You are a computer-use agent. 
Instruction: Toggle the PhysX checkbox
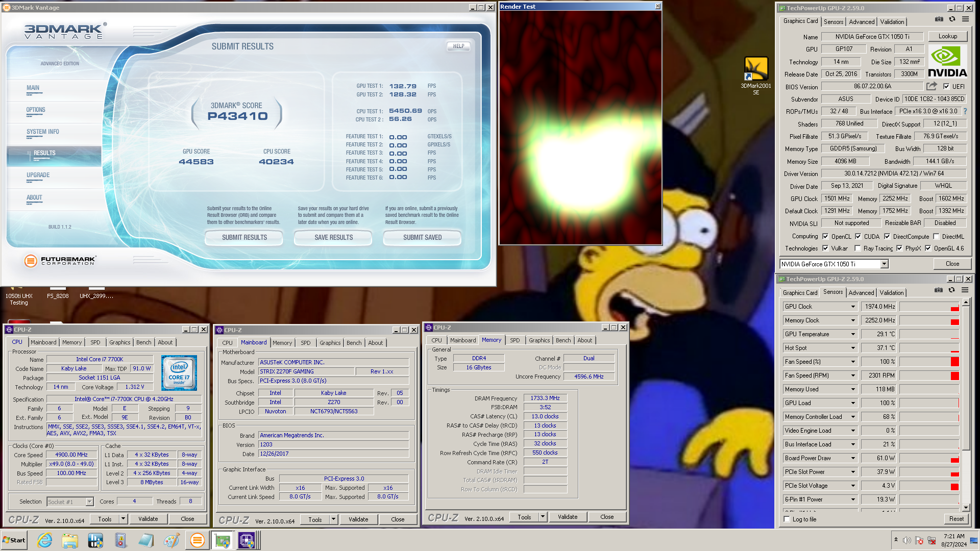(899, 248)
